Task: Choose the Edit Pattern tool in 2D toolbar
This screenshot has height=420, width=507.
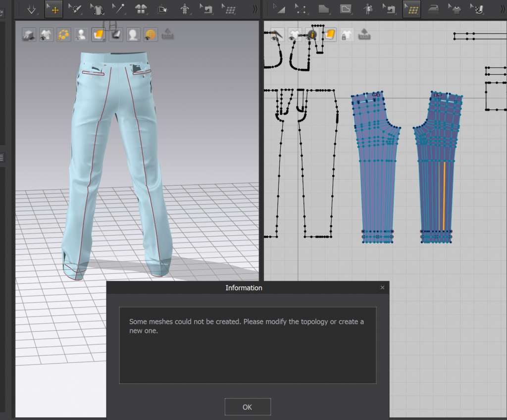Action: click(280, 9)
